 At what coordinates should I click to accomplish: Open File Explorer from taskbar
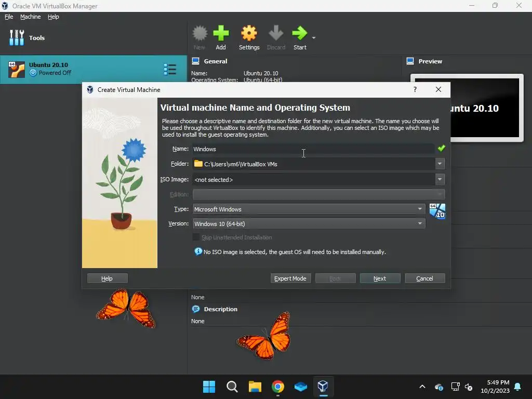255,387
